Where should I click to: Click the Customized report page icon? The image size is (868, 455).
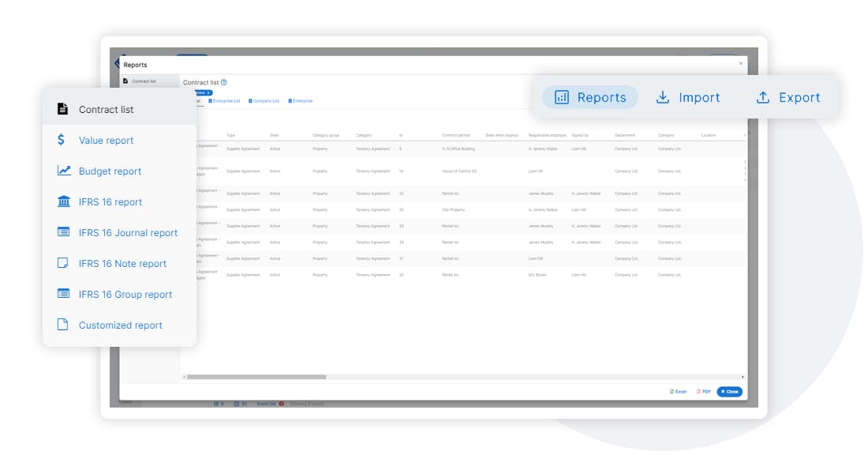pos(62,324)
